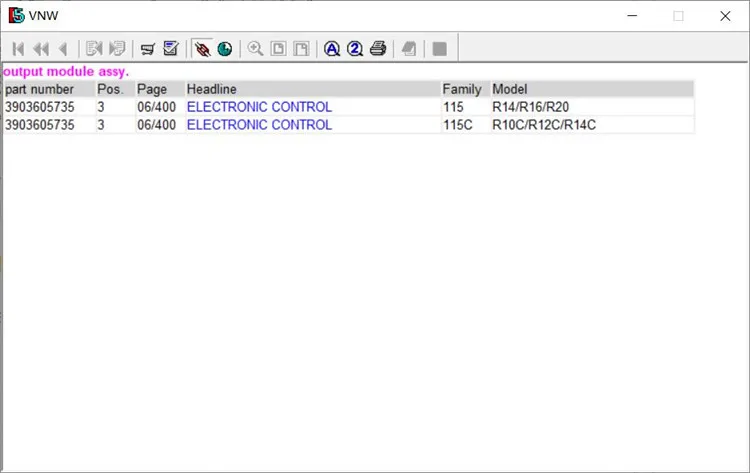Click the blue 'A' search icon
This screenshot has width=750, height=473.
pyautogui.click(x=331, y=49)
